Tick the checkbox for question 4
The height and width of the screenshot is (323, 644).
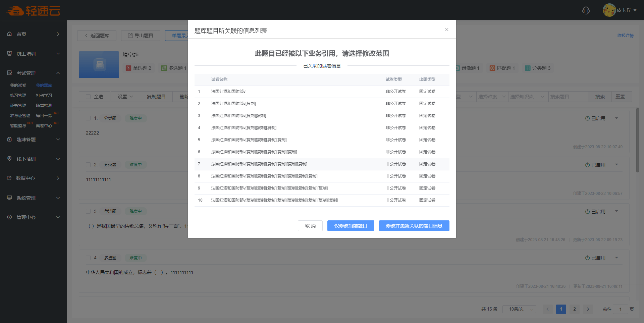88,258
